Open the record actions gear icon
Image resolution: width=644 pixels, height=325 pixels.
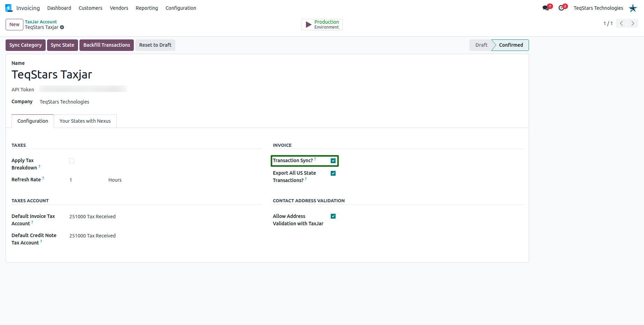click(x=62, y=27)
